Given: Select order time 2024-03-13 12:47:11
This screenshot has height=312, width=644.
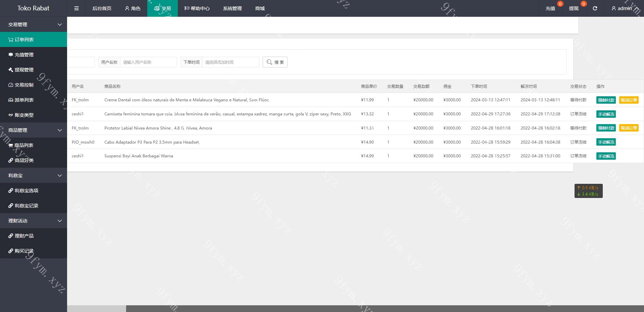Looking at the screenshot, I should tap(490, 100).
